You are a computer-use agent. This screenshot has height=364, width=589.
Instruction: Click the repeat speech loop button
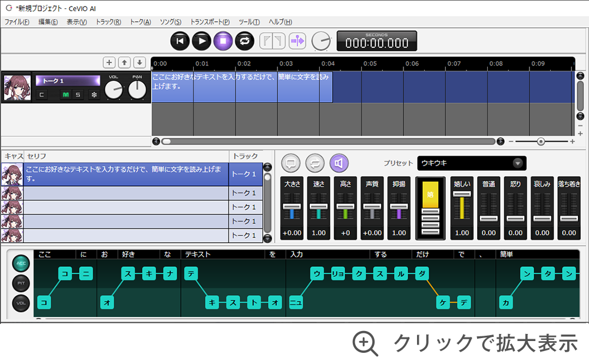315,163
